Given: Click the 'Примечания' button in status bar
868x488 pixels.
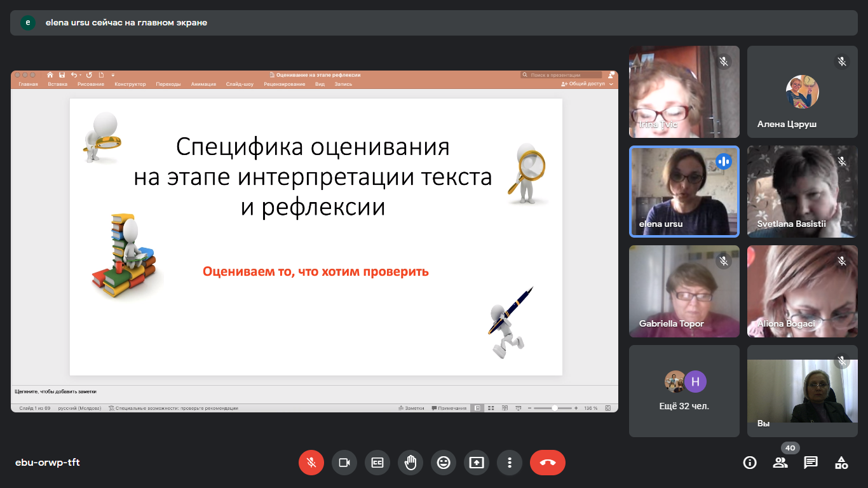Looking at the screenshot, I should tap(449, 408).
